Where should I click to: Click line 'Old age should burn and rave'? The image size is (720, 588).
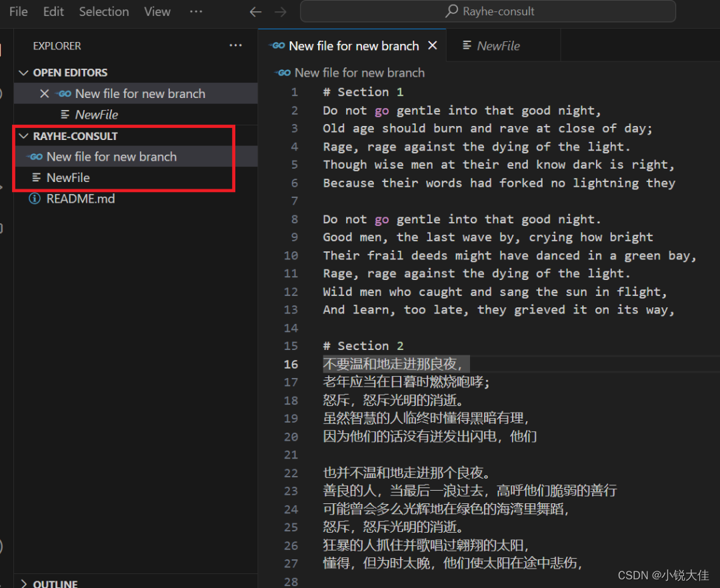(x=487, y=129)
